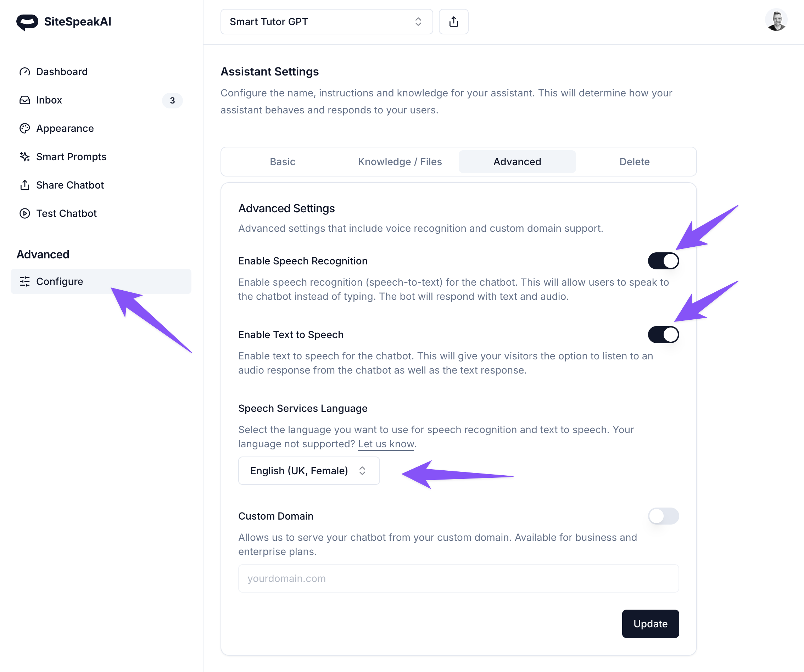Open the Delete tab
The image size is (804, 672).
[634, 162]
